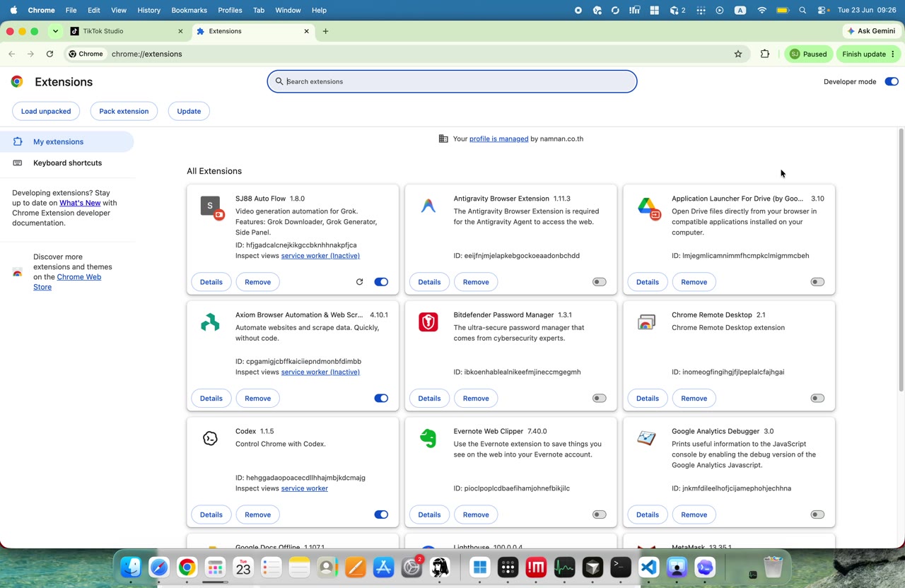Open the Extensions puzzle icon in toolbar
Image resolution: width=905 pixels, height=588 pixels.
pos(765,54)
